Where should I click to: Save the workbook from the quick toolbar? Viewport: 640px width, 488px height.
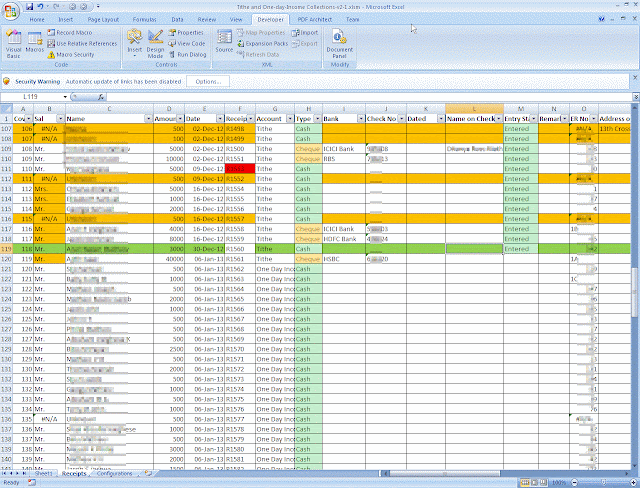tap(29, 7)
